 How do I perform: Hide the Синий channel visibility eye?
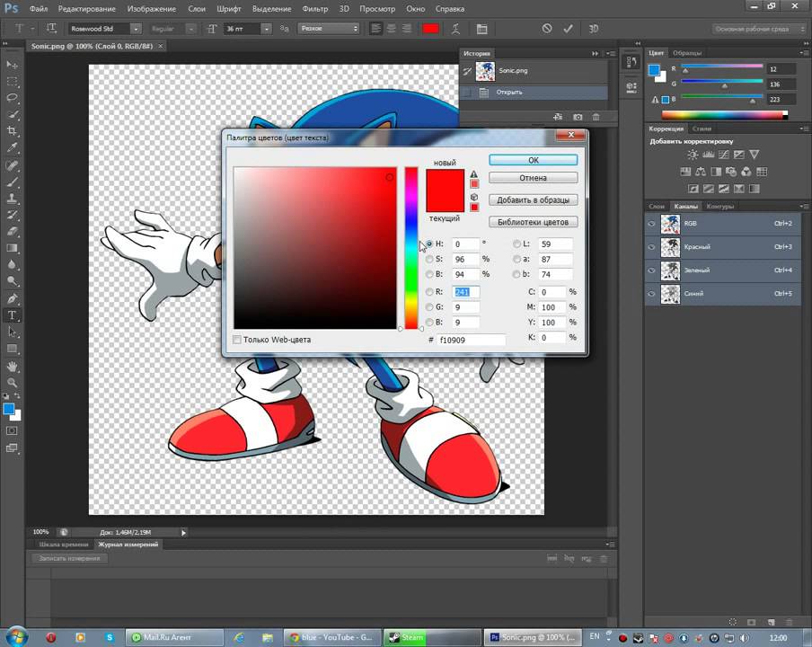[x=651, y=294]
